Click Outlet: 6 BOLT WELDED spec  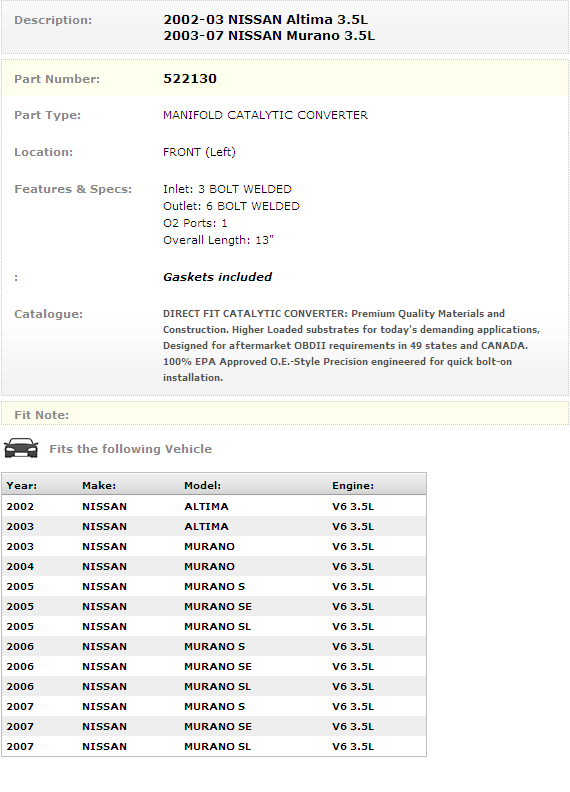point(231,206)
